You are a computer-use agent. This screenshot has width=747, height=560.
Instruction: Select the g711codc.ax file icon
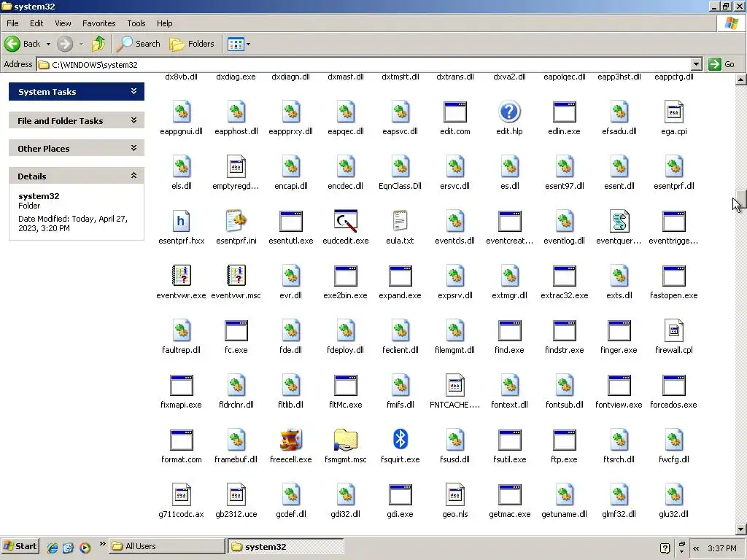(x=182, y=495)
